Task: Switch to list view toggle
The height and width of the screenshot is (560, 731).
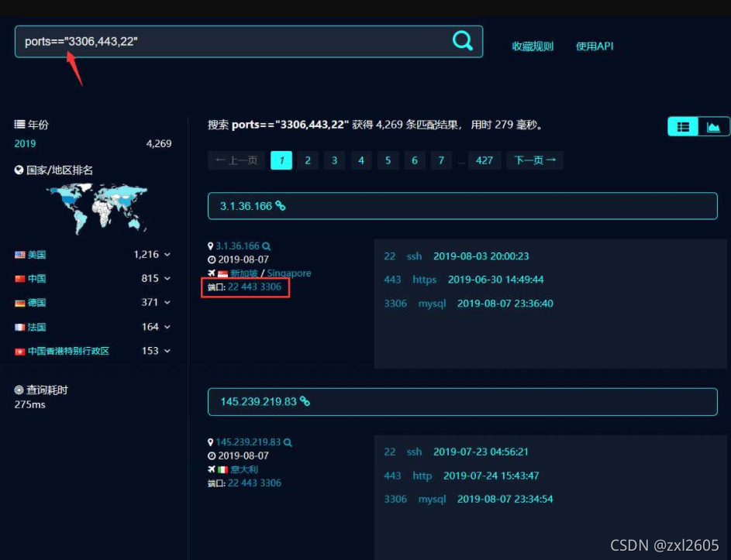Action: [683, 127]
